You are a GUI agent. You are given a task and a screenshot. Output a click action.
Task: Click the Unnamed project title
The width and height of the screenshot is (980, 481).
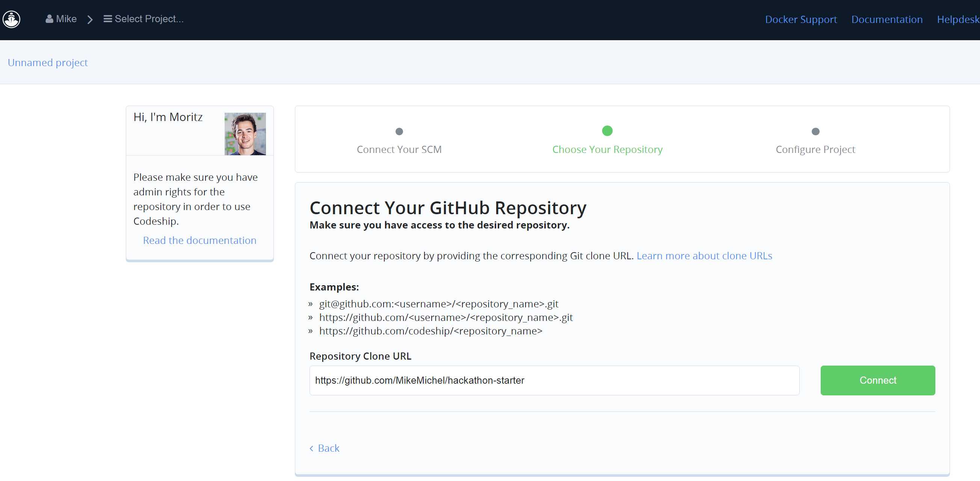pos(48,62)
